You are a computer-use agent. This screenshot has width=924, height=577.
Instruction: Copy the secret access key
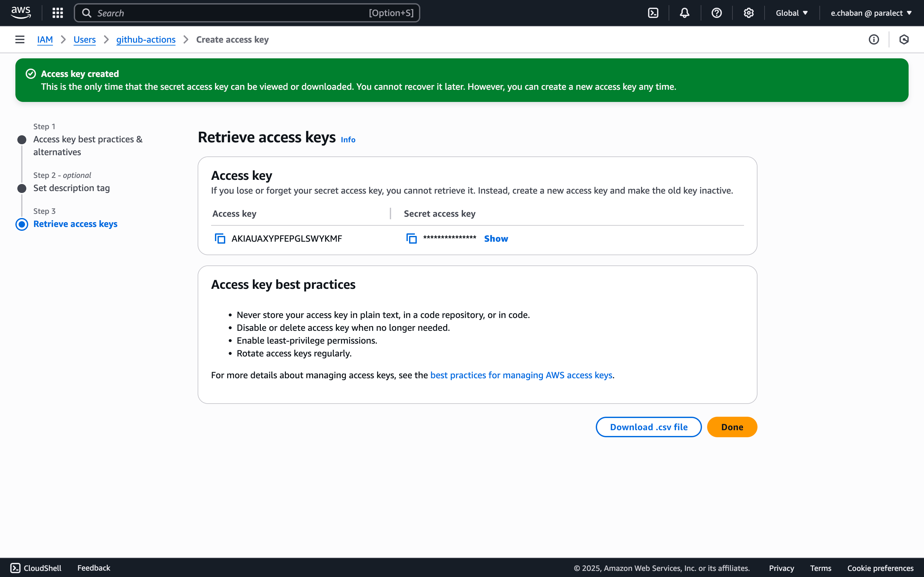click(x=411, y=238)
